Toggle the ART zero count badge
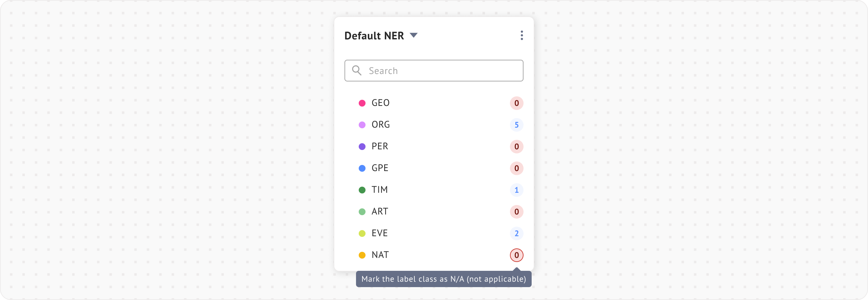 tap(516, 212)
